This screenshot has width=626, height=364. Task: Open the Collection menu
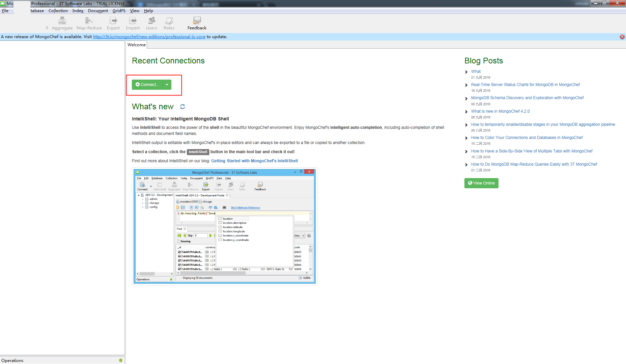click(x=58, y=11)
